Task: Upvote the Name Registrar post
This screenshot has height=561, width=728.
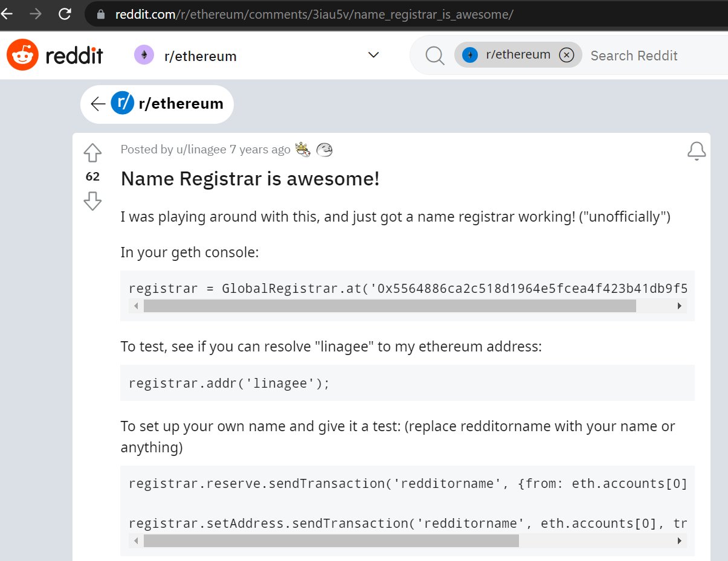Action: [92, 153]
